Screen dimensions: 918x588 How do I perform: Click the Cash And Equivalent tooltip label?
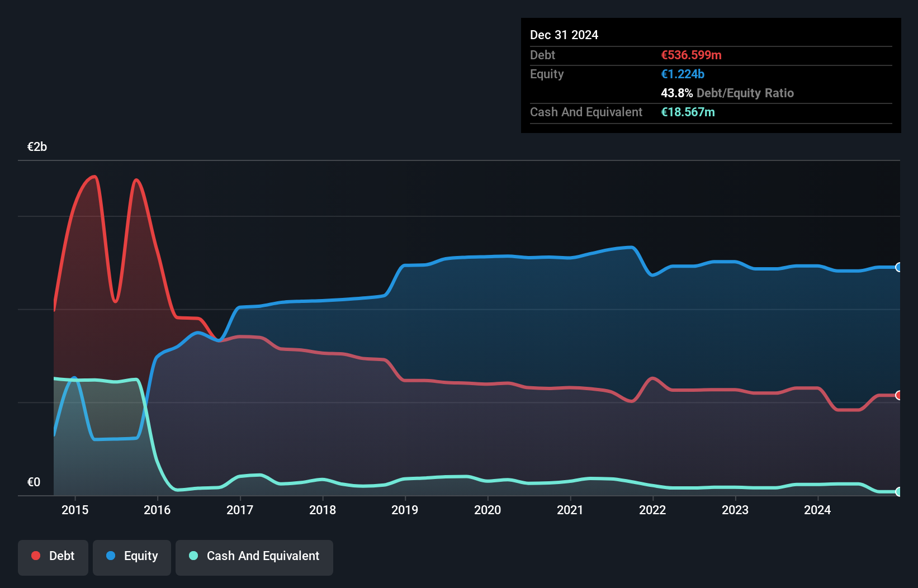click(586, 112)
